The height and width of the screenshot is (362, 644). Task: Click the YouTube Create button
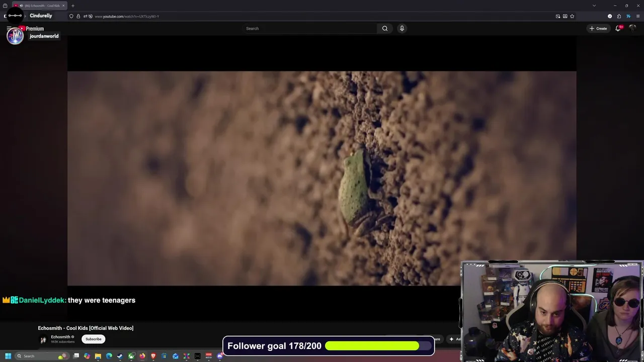point(598,29)
